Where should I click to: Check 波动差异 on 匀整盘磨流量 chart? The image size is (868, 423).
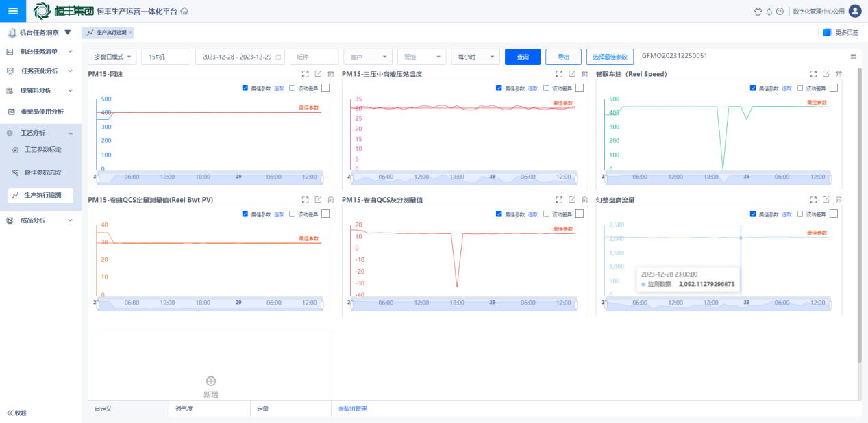(801, 214)
